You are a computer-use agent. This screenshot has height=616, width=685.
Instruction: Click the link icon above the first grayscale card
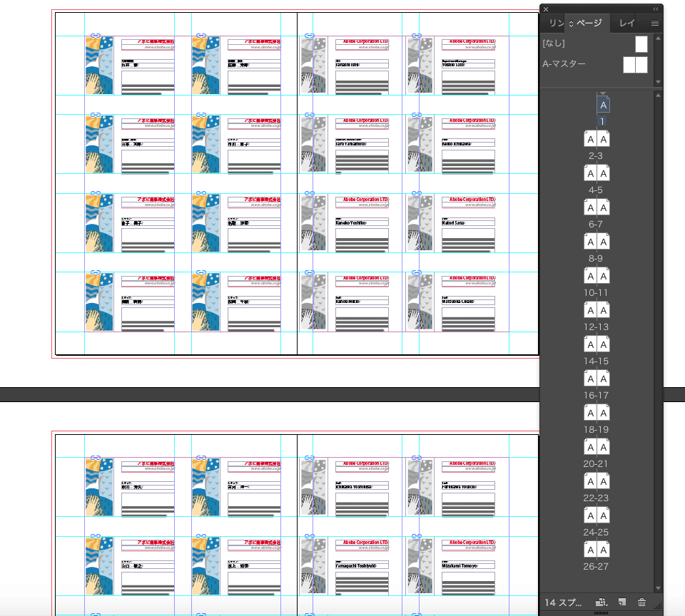point(309,35)
